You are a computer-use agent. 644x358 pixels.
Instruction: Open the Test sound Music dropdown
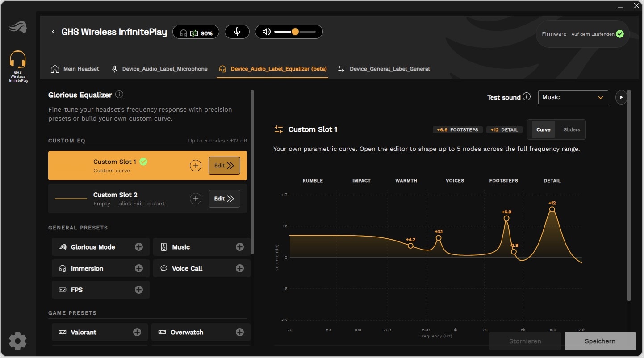[573, 97]
